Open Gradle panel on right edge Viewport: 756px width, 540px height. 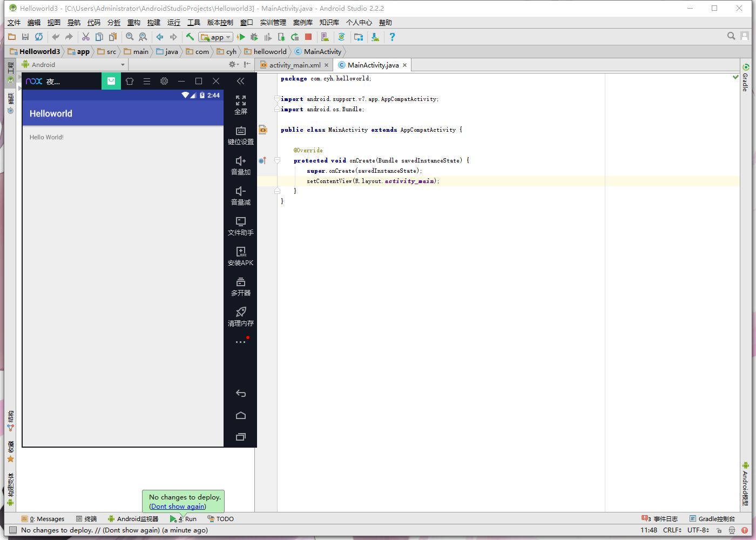745,77
